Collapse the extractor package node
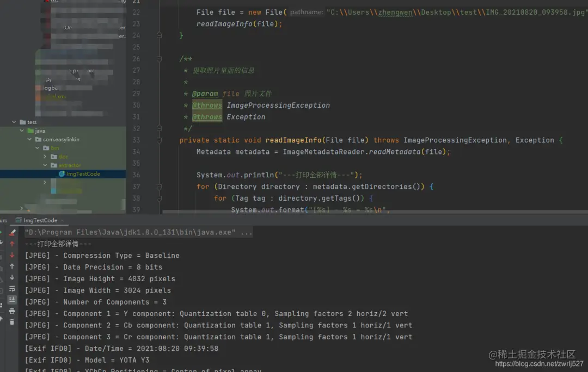The image size is (588, 372). pyautogui.click(x=45, y=165)
